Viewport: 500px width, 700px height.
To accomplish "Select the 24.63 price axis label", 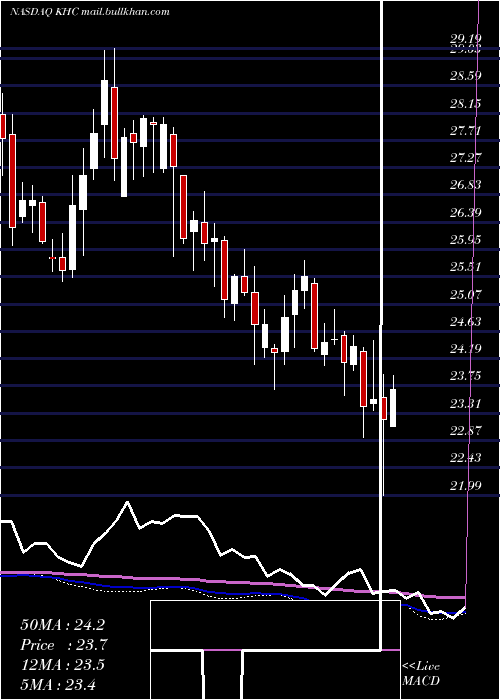I will [x=465, y=321].
